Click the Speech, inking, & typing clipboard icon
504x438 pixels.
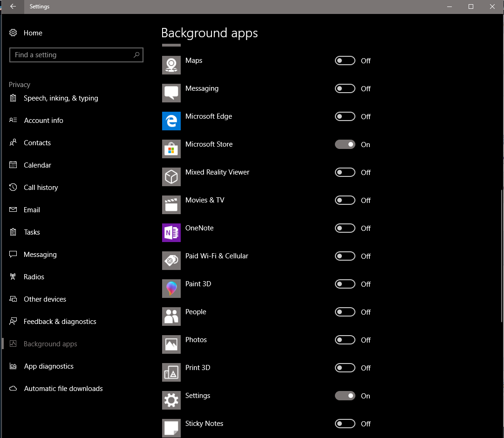(13, 98)
